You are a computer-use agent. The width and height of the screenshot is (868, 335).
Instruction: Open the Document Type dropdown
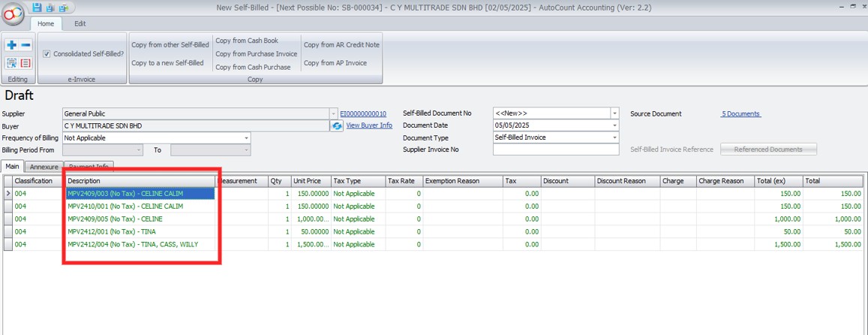614,138
